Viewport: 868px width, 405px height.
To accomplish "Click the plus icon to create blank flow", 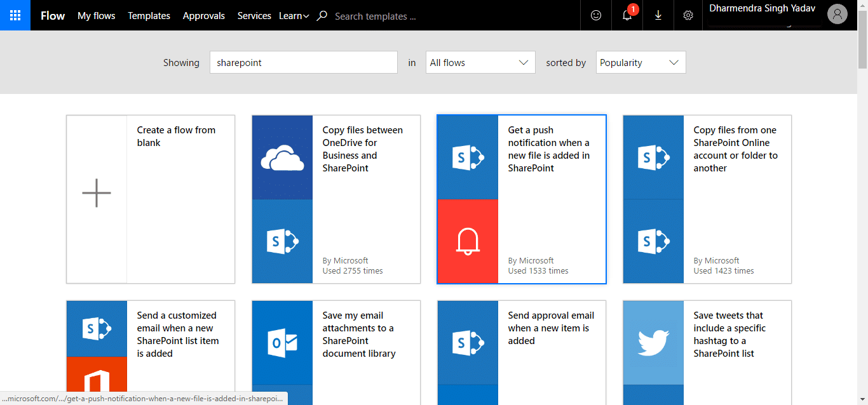I will pyautogui.click(x=97, y=193).
